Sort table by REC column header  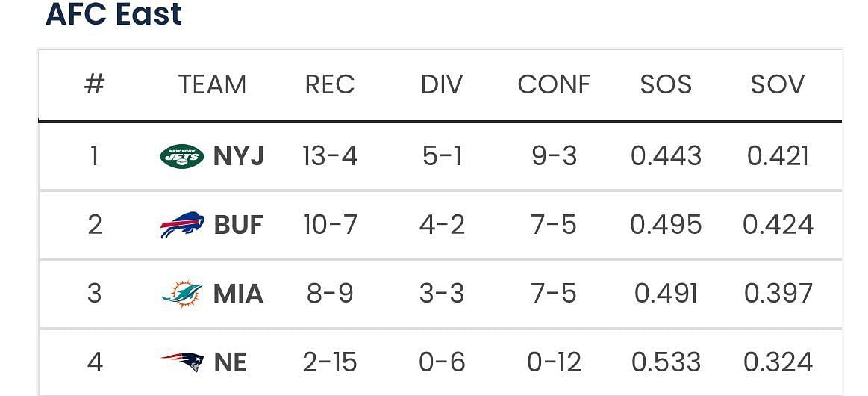[329, 84]
